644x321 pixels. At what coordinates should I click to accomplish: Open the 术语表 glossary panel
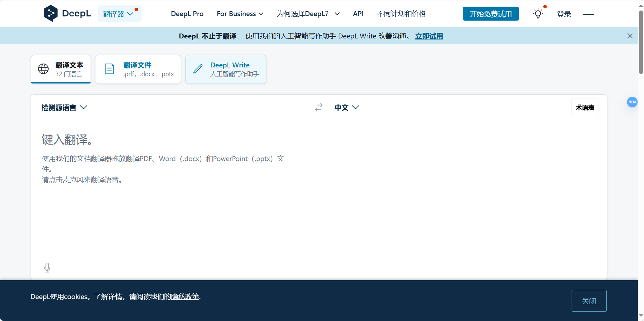click(585, 107)
